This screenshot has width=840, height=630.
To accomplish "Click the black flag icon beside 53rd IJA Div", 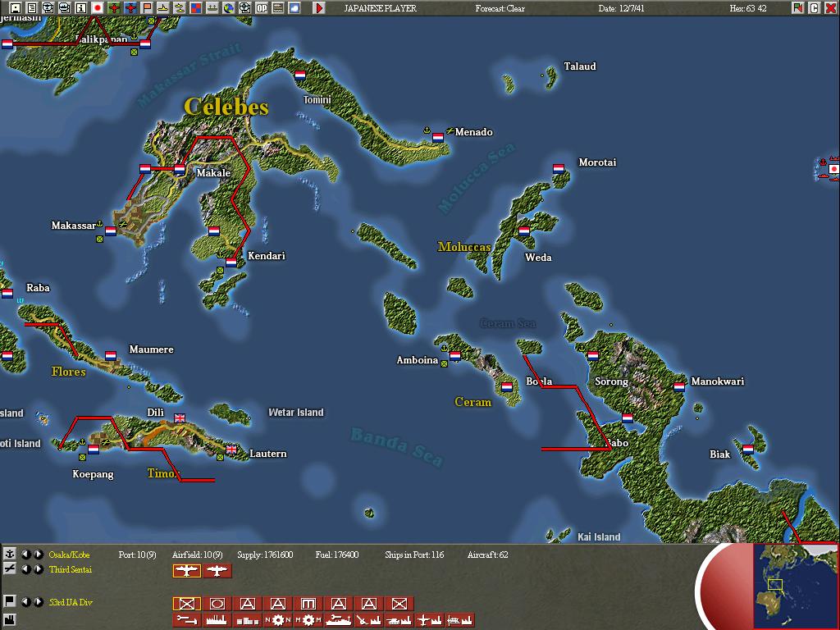I will 10,601.
